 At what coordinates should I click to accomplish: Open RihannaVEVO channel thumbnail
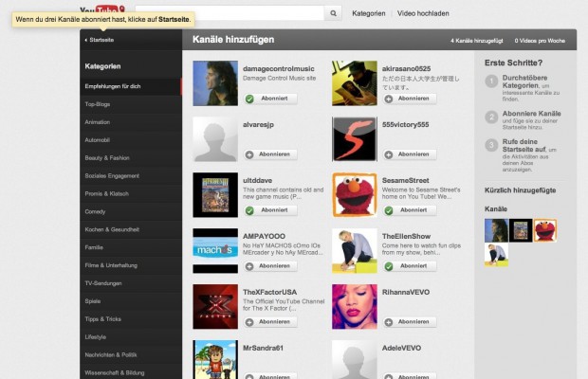click(x=355, y=306)
